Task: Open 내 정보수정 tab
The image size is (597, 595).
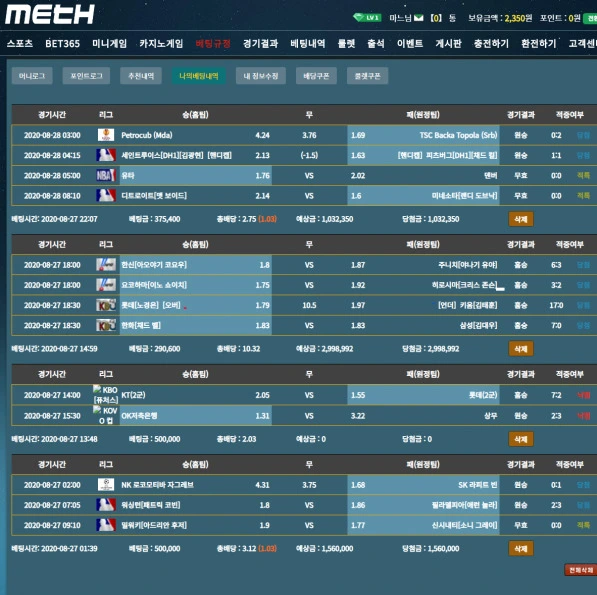Action: [x=261, y=76]
